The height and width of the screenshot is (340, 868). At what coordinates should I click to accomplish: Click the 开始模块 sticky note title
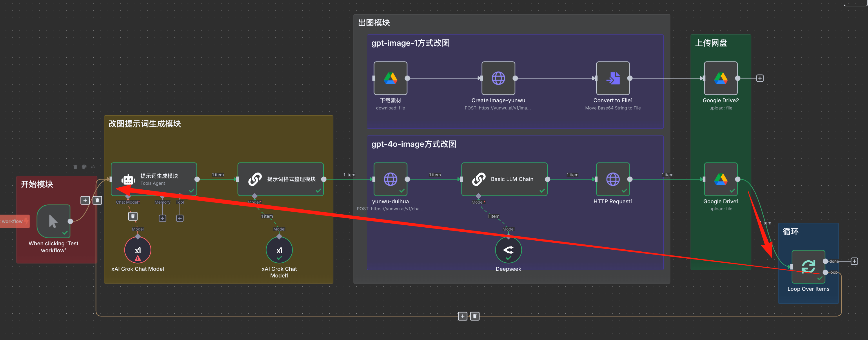pos(37,184)
